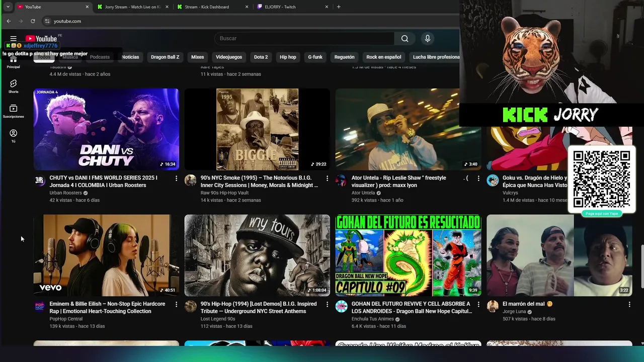Start voice search with the microphone icon
Viewport: 644px width, 362px height.
click(428, 39)
